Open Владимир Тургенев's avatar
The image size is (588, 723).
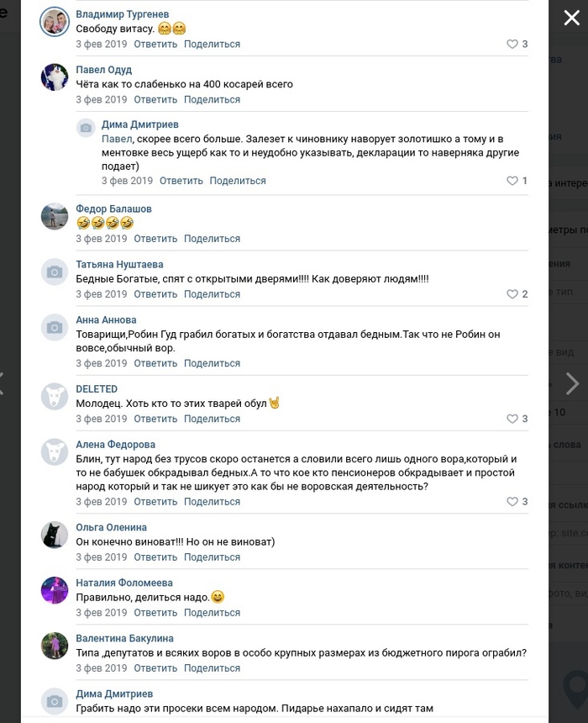pos(55,22)
